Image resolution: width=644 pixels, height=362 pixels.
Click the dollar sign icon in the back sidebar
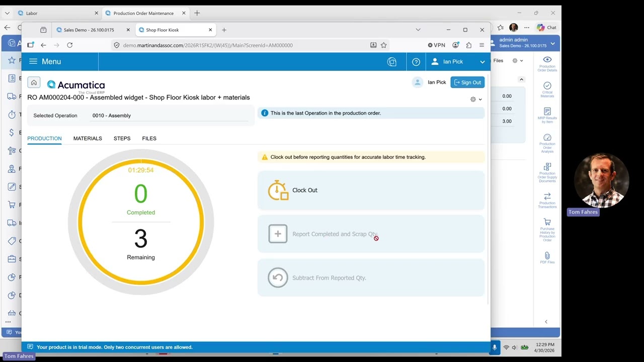point(12,133)
